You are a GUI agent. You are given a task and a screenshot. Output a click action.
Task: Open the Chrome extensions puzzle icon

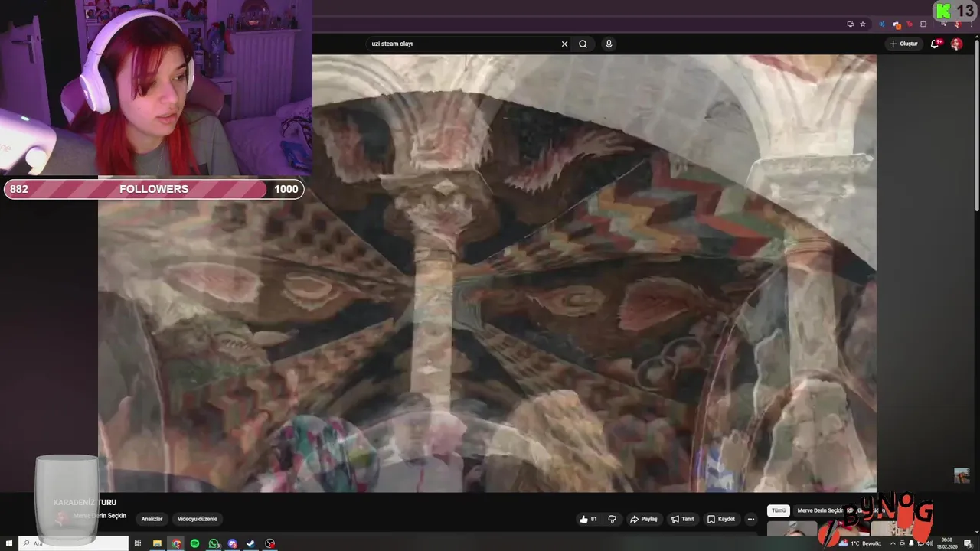coord(923,24)
